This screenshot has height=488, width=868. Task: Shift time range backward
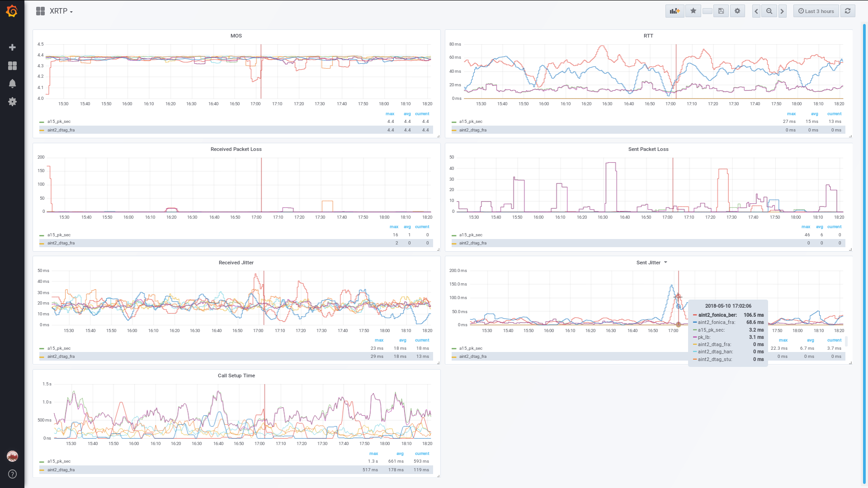coord(756,11)
